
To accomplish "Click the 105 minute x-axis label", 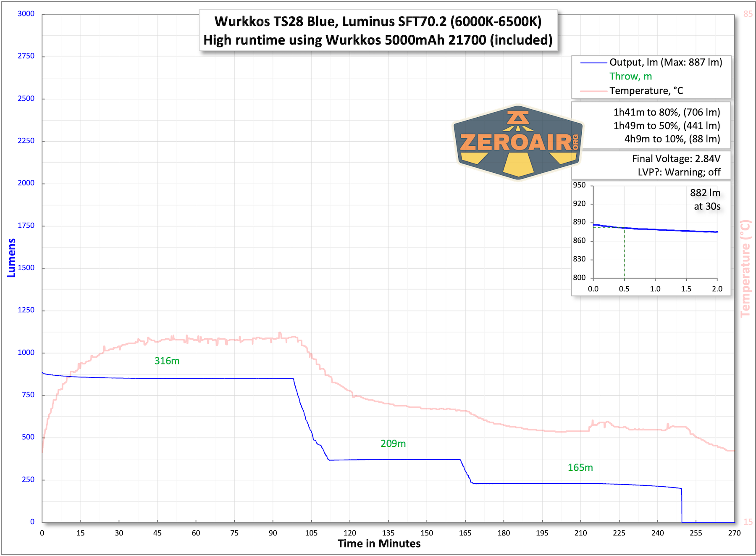I will pos(311,533).
